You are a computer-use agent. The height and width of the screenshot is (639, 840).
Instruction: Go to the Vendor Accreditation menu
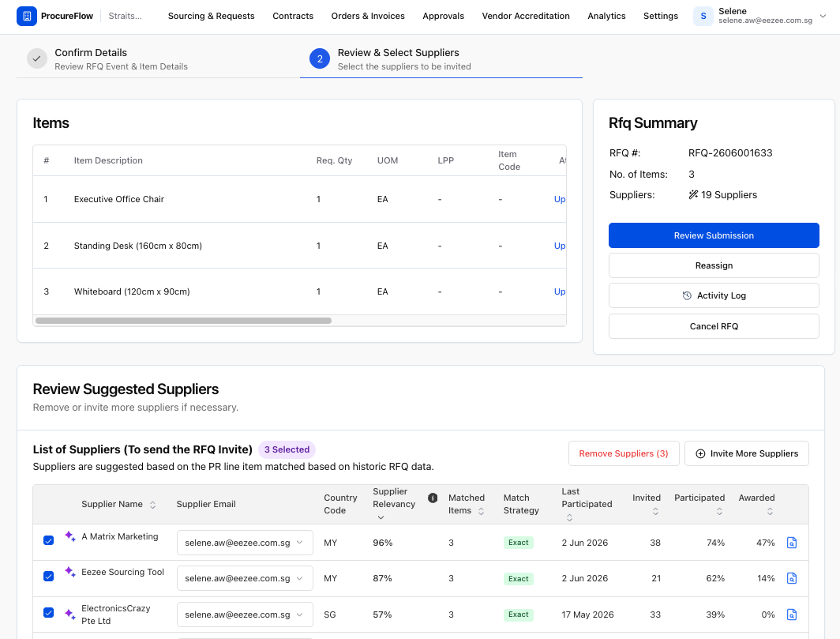526,16
